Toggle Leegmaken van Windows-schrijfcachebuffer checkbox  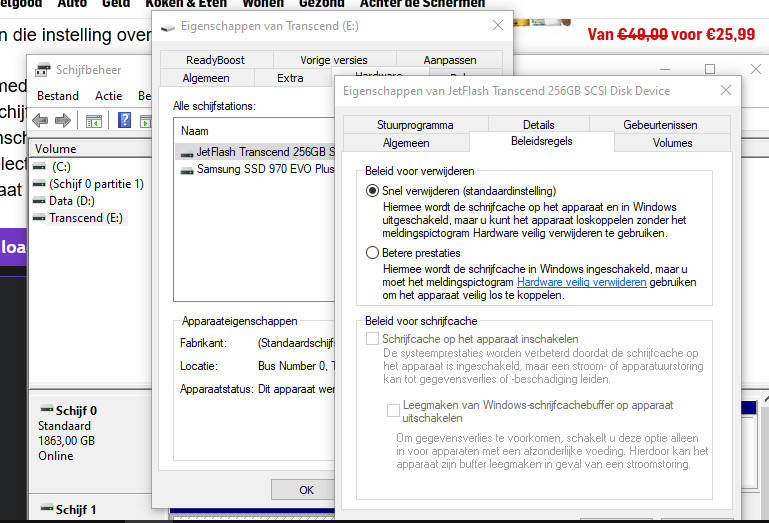point(393,411)
